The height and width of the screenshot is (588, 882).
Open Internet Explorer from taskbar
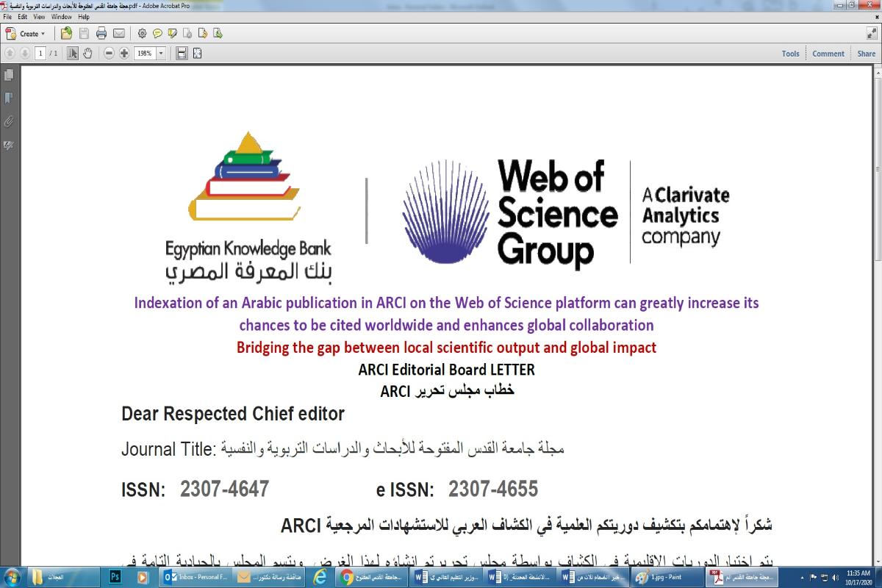tap(319, 577)
